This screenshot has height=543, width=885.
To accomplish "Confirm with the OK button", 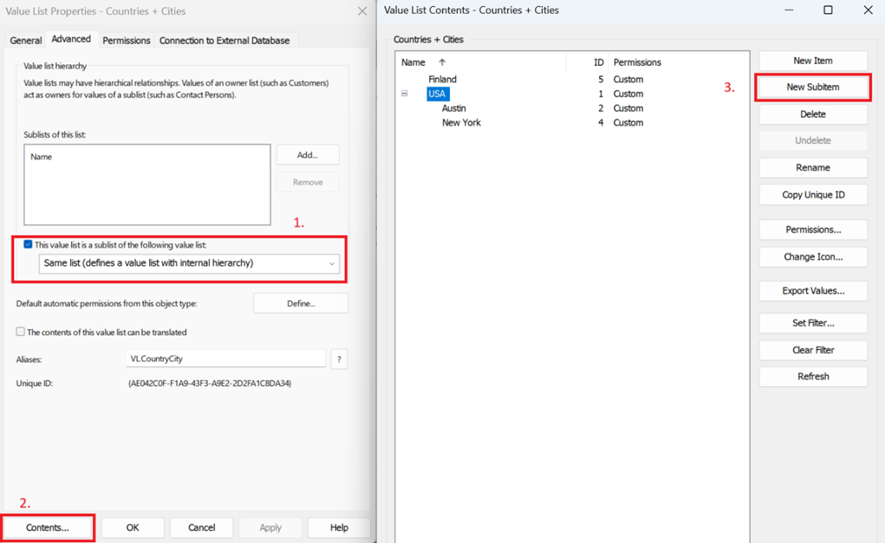I will [x=133, y=528].
